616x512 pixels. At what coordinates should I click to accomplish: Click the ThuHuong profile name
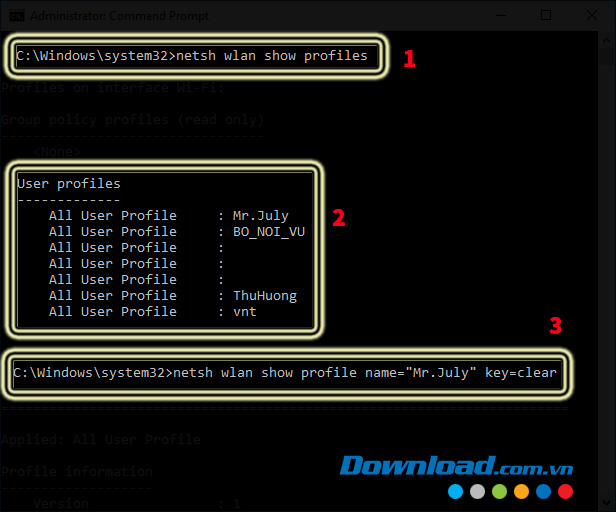[x=264, y=296]
